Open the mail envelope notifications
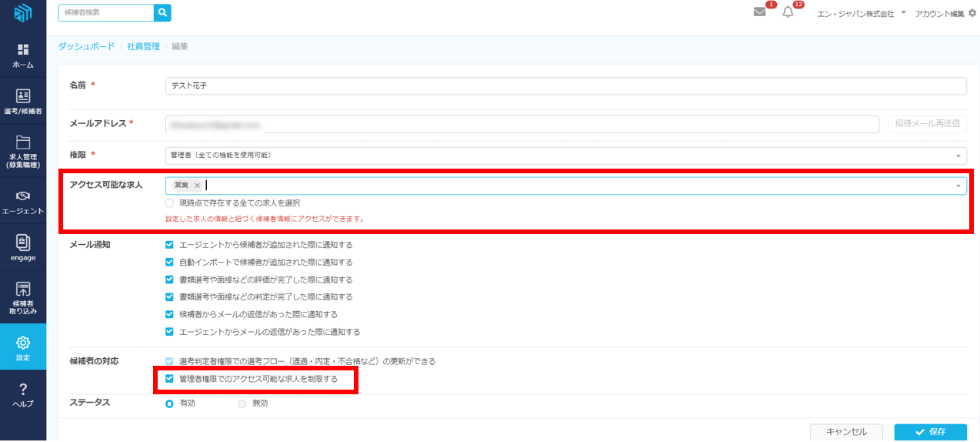980x442 pixels. click(760, 12)
